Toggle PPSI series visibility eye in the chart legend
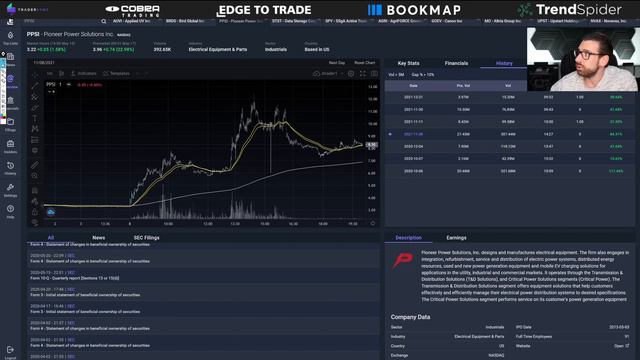 coord(69,84)
